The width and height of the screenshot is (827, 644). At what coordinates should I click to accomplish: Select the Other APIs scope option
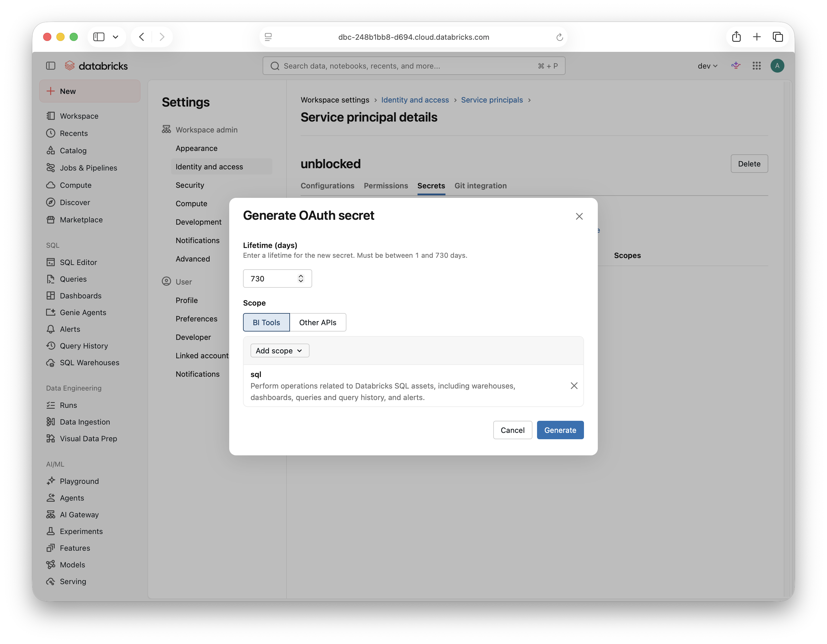(x=317, y=322)
